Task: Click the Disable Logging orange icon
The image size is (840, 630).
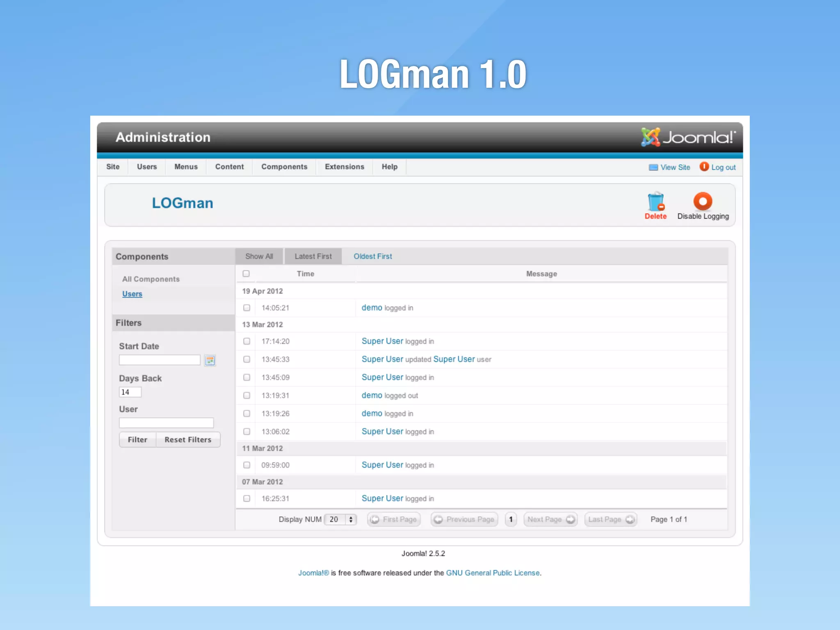Action: (x=703, y=201)
